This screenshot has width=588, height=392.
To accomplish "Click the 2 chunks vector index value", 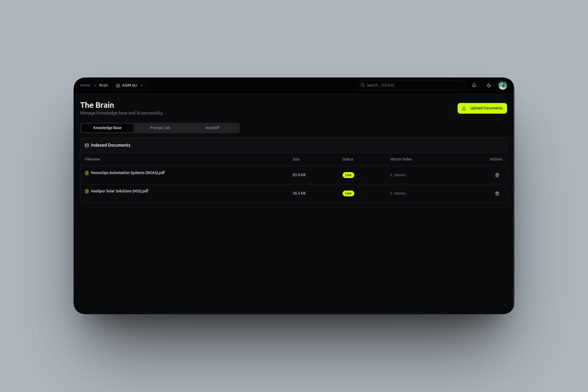I will (x=398, y=175).
